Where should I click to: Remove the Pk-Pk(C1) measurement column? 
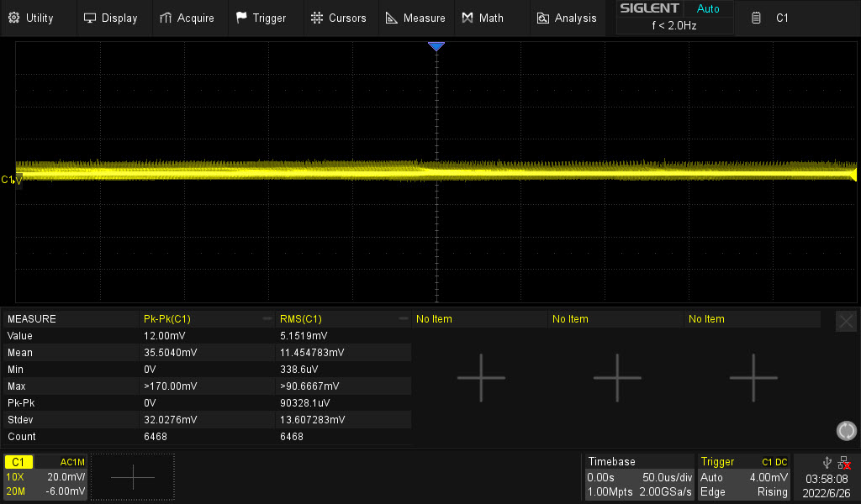pyautogui.click(x=267, y=319)
